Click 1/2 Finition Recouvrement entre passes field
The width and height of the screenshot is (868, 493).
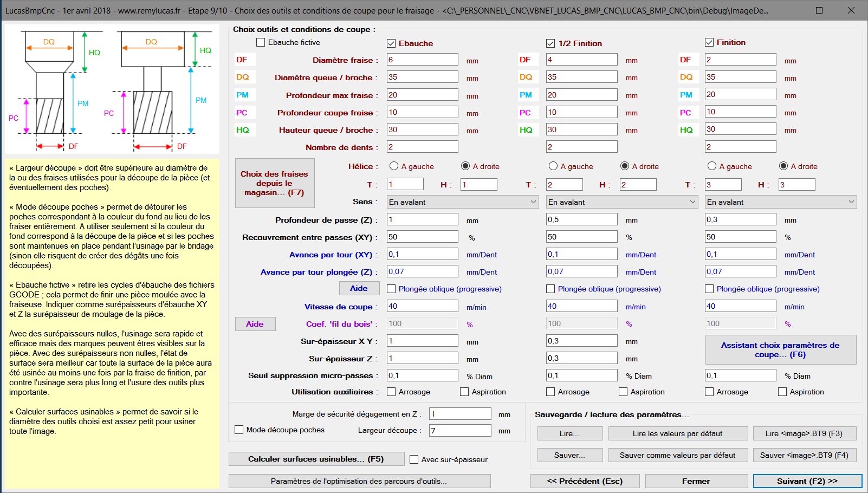(582, 237)
